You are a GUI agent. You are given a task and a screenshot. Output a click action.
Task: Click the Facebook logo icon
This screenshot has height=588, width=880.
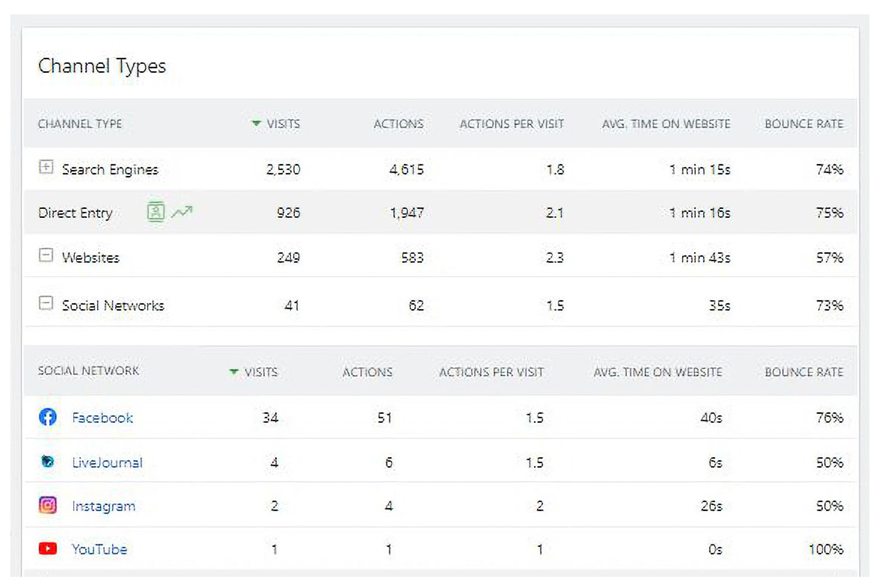(48, 417)
